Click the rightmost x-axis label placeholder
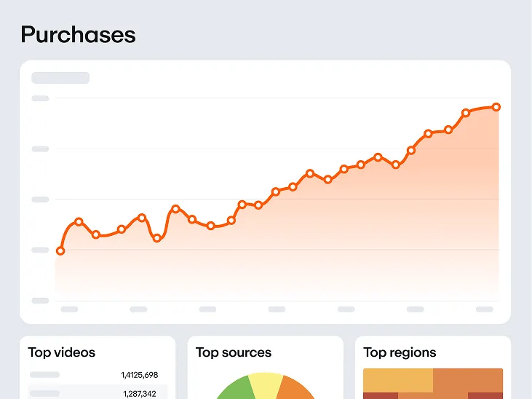The height and width of the screenshot is (399, 532). pyautogui.click(x=485, y=309)
